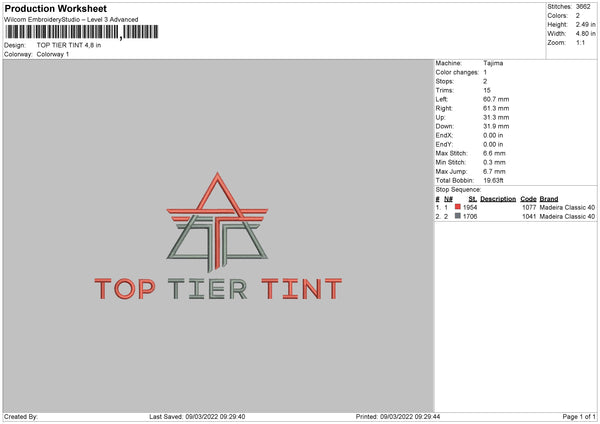Image resolution: width=600 pixels, height=424 pixels.
Task: Click the 'Code' column header
Action: click(x=528, y=199)
